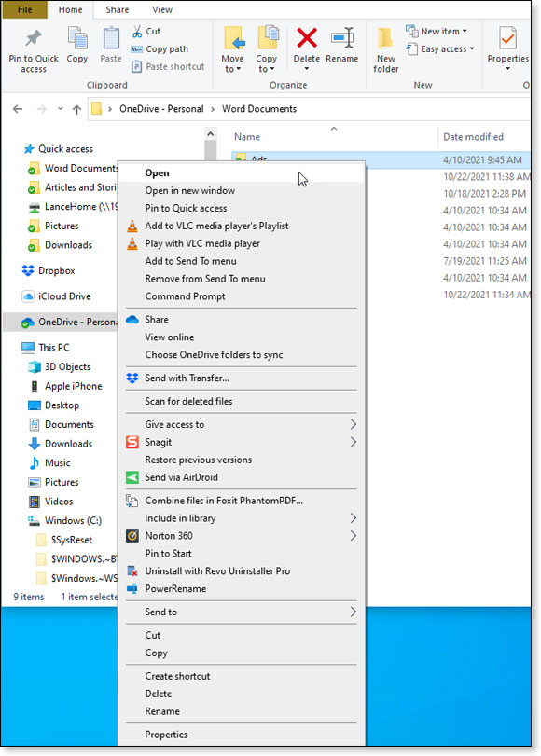Expand the Snagit submenu
The image size is (541, 756).
tap(242, 442)
